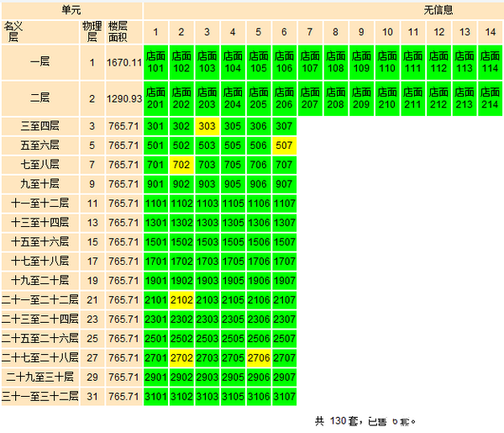Select yellow unit 507 cell
Viewport: 504px width, 433px height.
(284, 145)
